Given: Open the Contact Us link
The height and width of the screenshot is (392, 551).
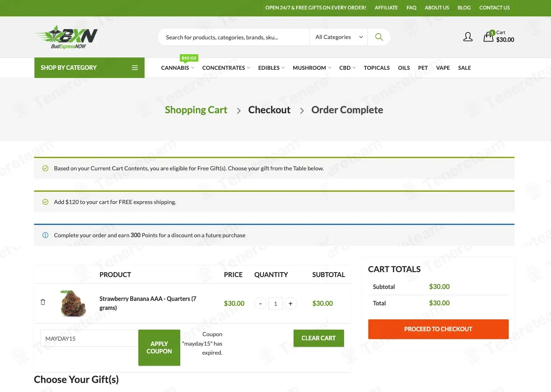Looking at the screenshot, I should [494, 8].
